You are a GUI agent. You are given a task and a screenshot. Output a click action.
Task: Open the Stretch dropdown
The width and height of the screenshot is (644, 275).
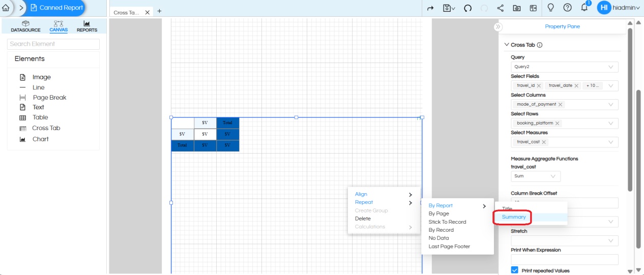pyautogui.click(x=565, y=240)
